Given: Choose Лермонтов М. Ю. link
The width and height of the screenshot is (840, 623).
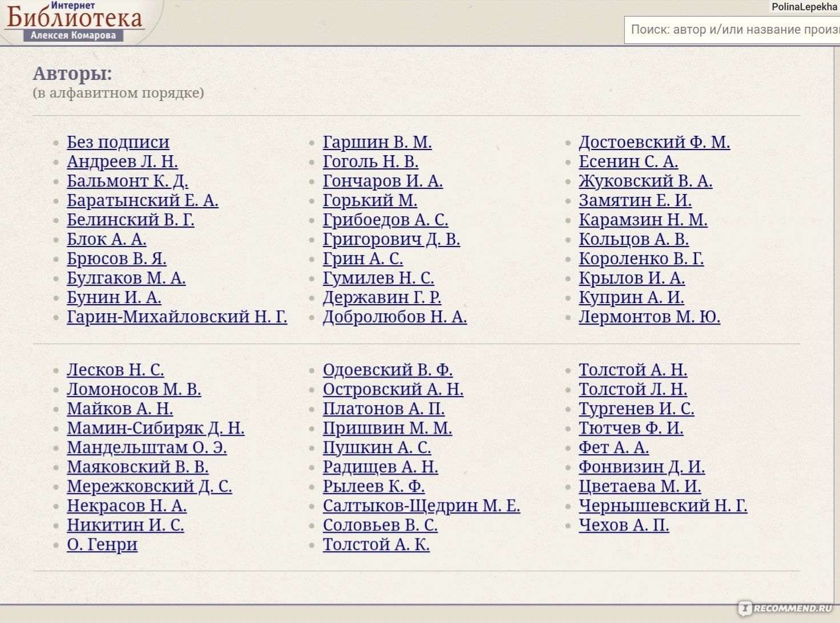Looking at the screenshot, I should point(649,317).
